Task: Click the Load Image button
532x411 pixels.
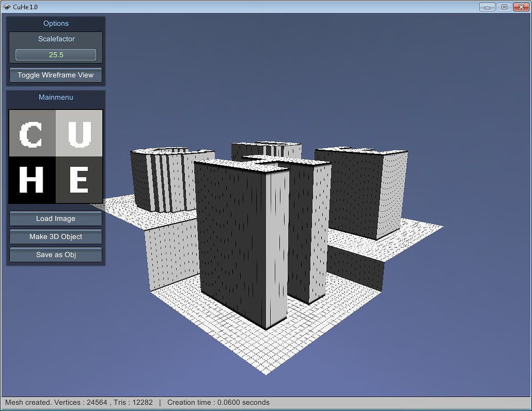Action: [55, 218]
